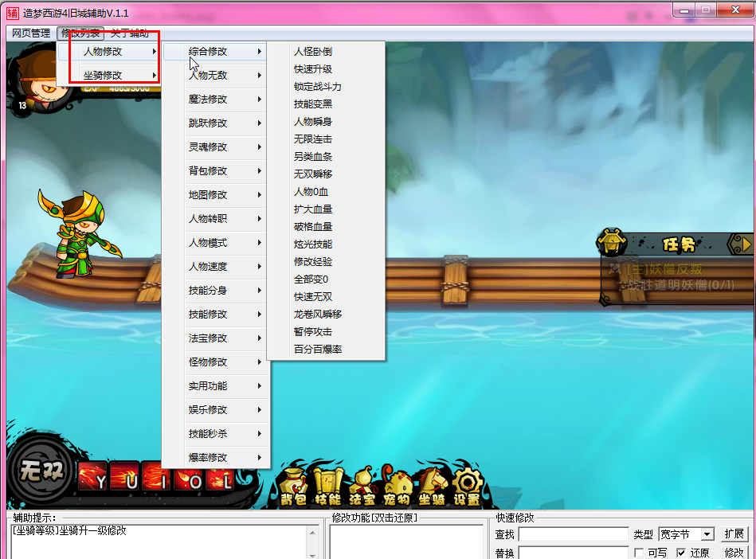
Task: Click the 无双 ultimate skill button
Action: pyautogui.click(x=41, y=471)
